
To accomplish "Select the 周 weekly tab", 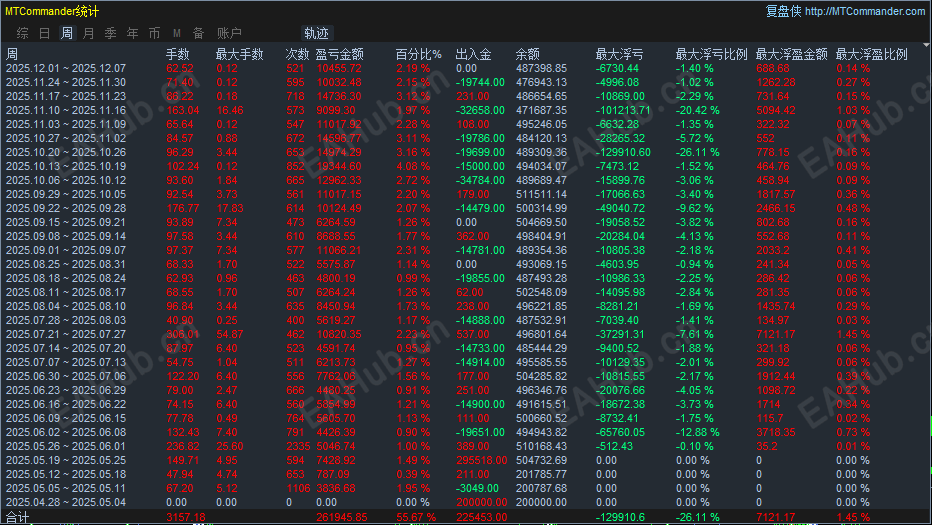I will click(67, 33).
